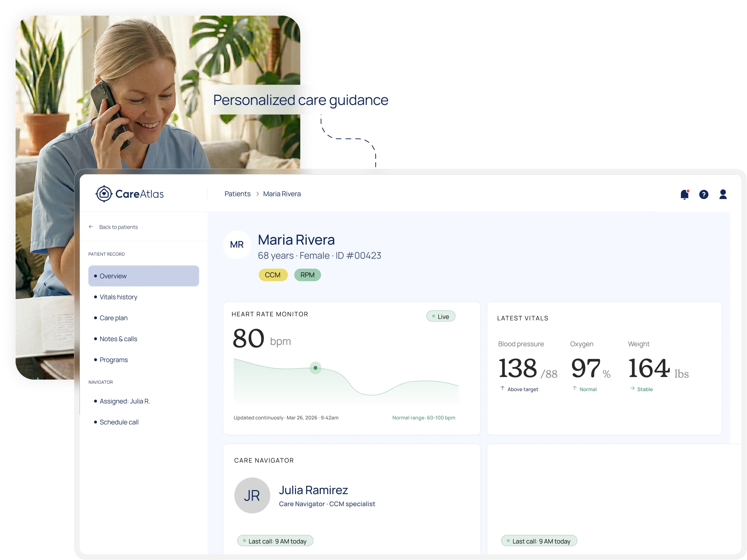Click Schedule call in navigator
The height and width of the screenshot is (560, 747).
coord(119,422)
